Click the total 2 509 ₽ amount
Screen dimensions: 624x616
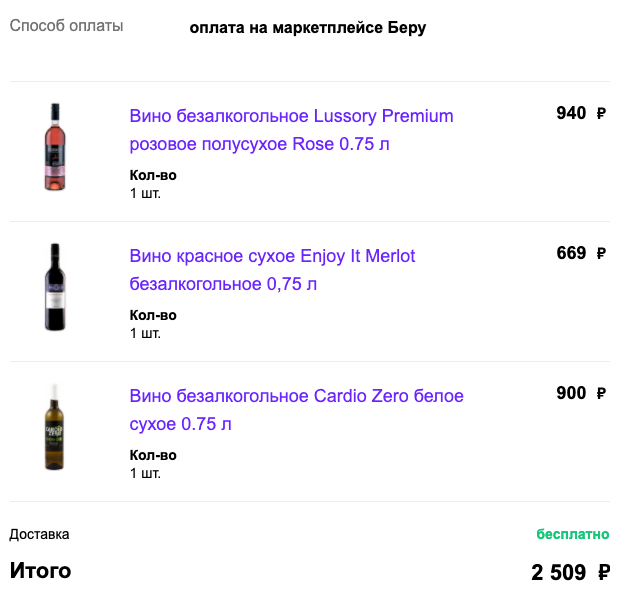(570, 573)
